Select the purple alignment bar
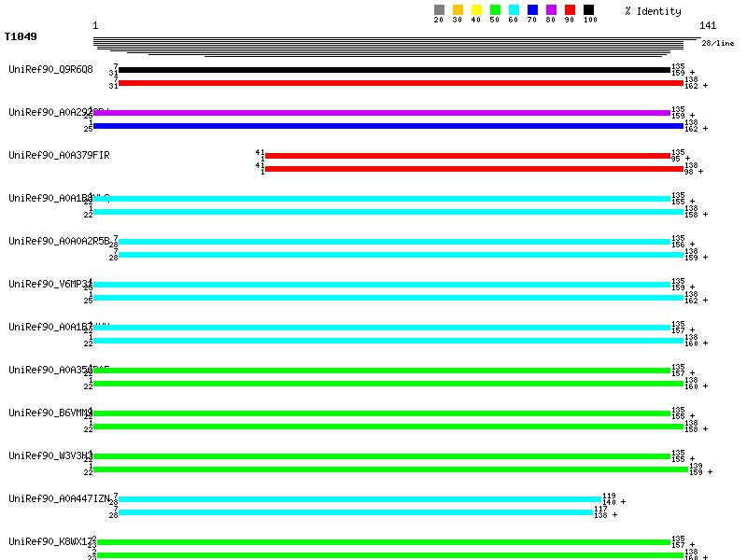Viewport: 747px width, 560px height. coord(381,113)
